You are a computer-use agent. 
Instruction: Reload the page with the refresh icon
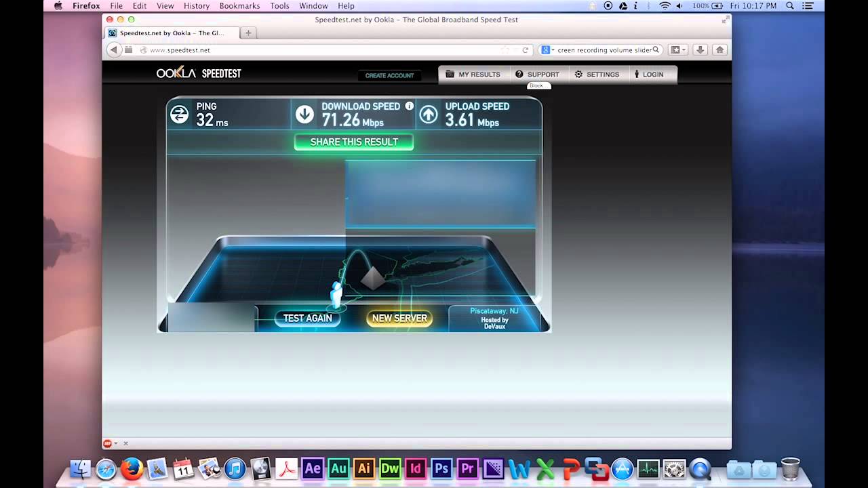[525, 50]
